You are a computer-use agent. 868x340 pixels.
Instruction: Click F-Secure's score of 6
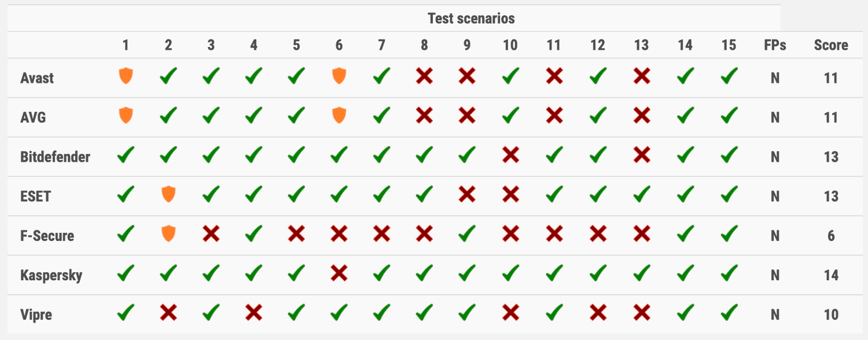(831, 235)
